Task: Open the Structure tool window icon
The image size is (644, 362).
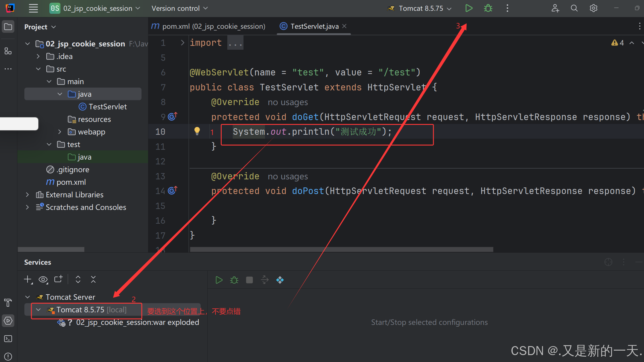Action: [8, 51]
